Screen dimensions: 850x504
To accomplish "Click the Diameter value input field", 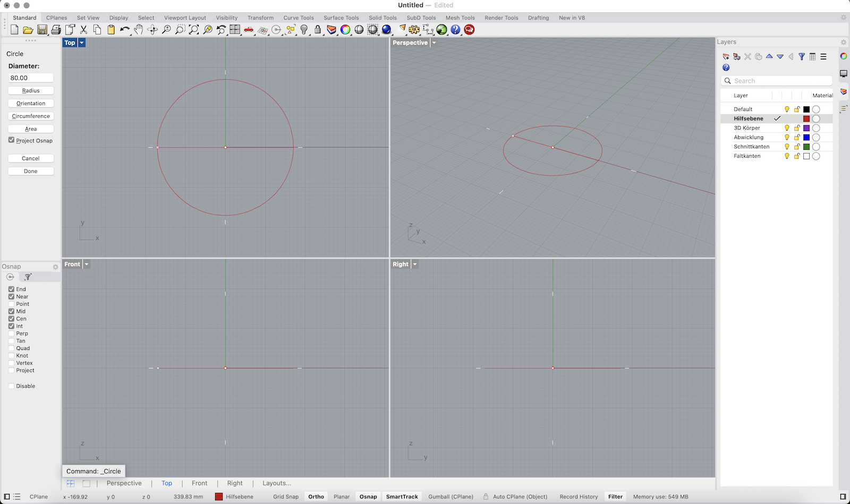I will pos(31,78).
